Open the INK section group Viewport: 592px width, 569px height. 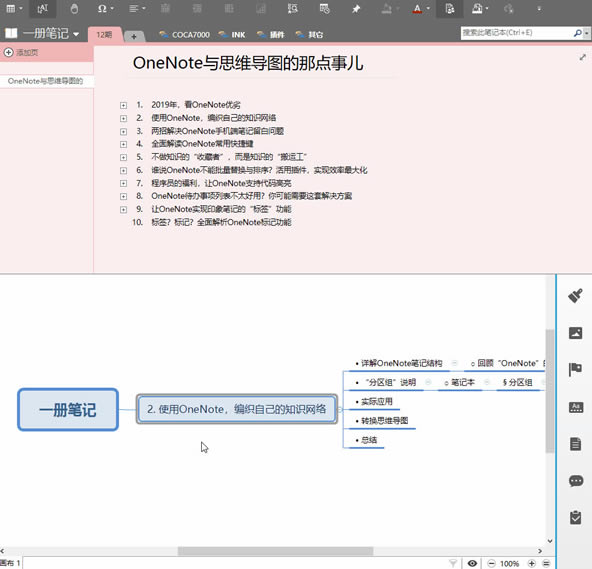tap(232, 35)
